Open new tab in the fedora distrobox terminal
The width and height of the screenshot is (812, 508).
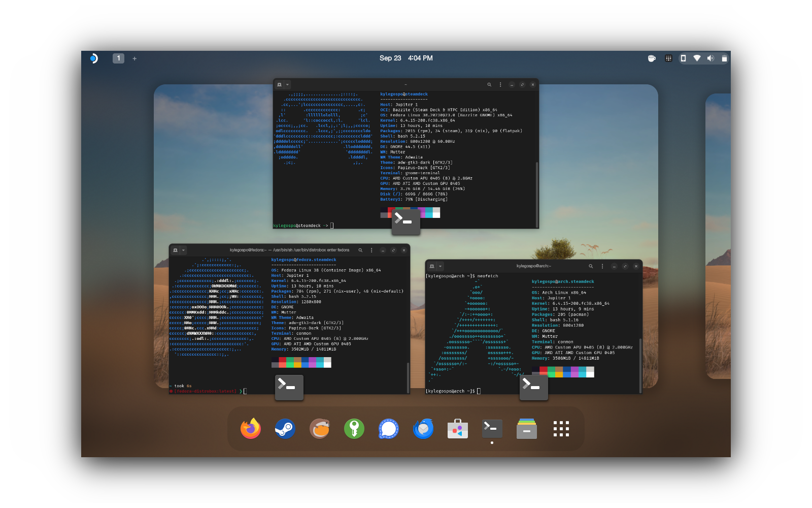point(175,250)
